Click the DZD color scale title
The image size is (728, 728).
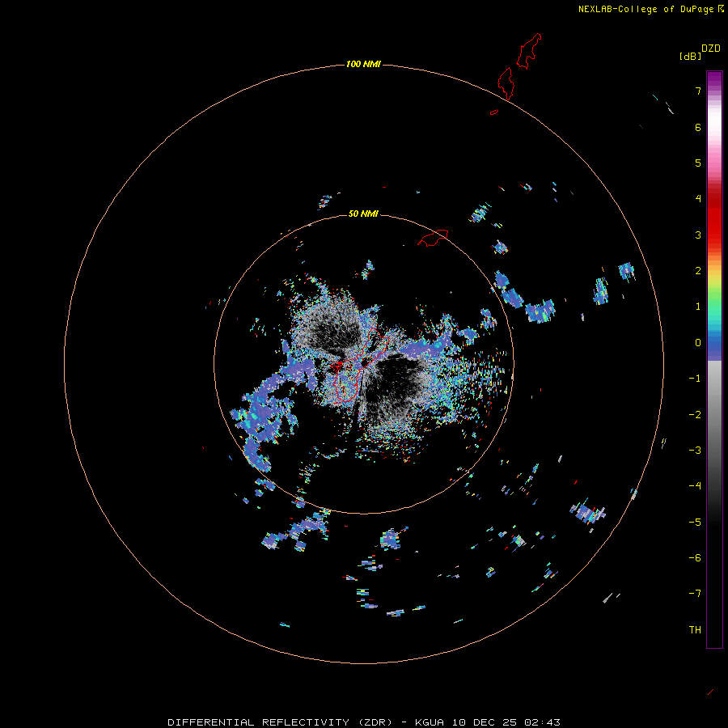click(x=711, y=49)
